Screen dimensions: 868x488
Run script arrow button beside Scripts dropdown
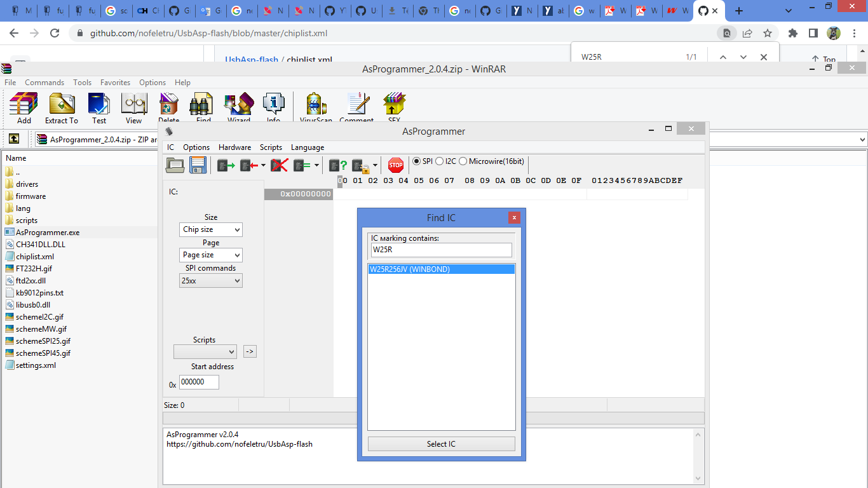coord(250,351)
